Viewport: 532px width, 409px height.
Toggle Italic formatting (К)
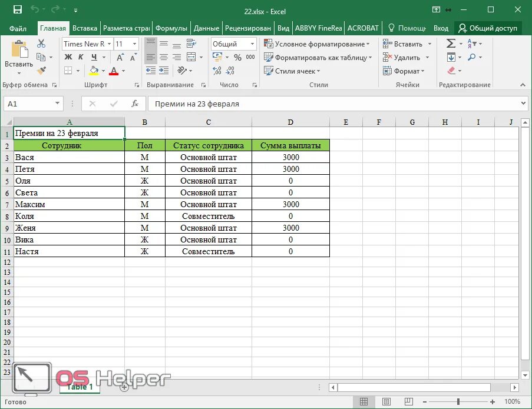81,57
